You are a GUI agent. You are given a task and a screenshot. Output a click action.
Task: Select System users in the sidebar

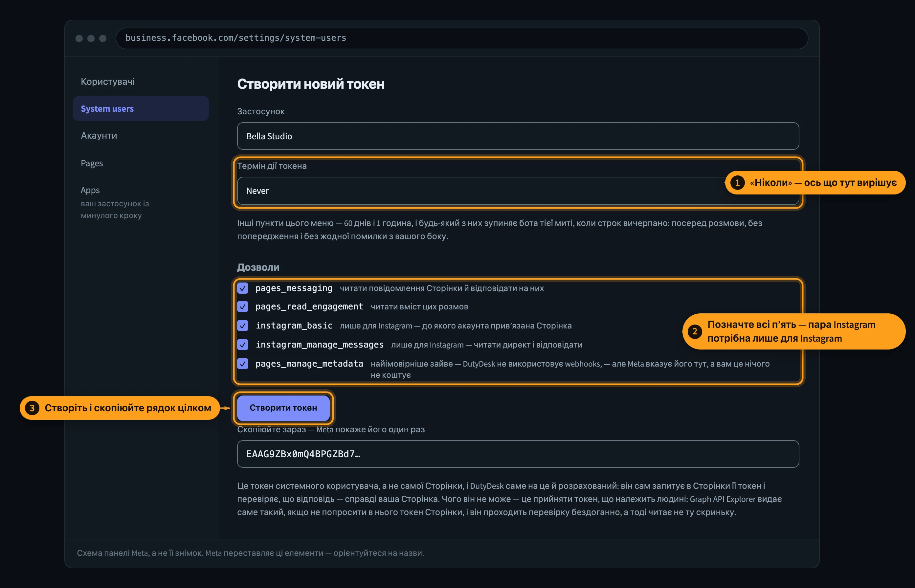coord(141,108)
